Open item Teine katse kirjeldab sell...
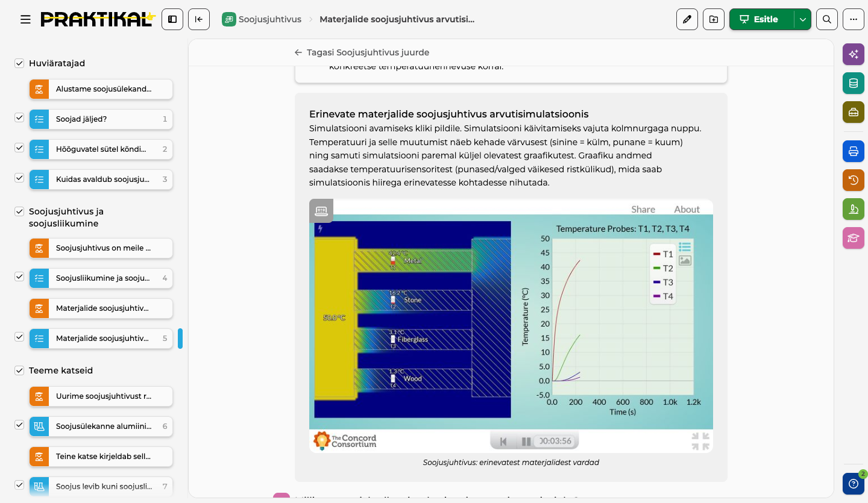The image size is (868, 503). (101, 456)
